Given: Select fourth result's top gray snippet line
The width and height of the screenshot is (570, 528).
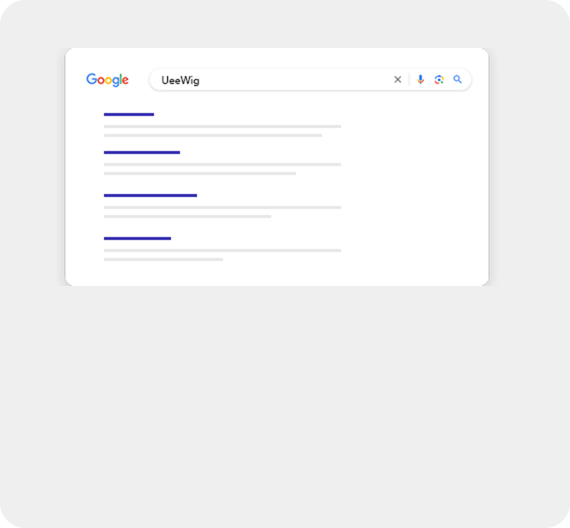Looking at the screenshot, I should coord(222,251).
